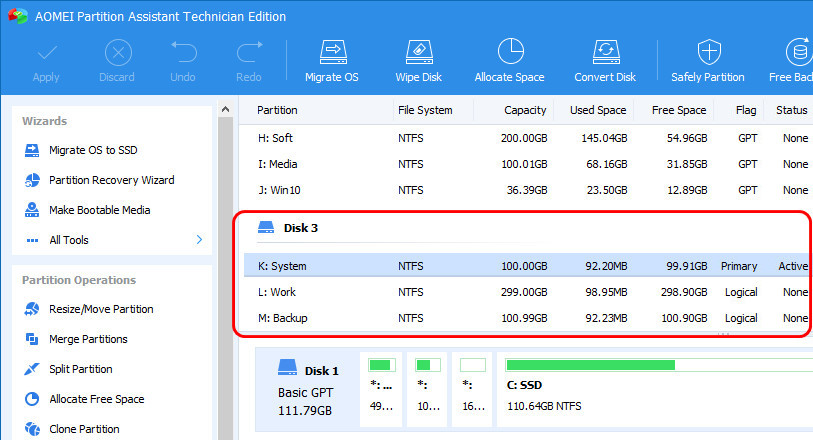Screen dimensions: 813x440
Task: Choose Make Bootable Media
Action: [x=99, y=210]
